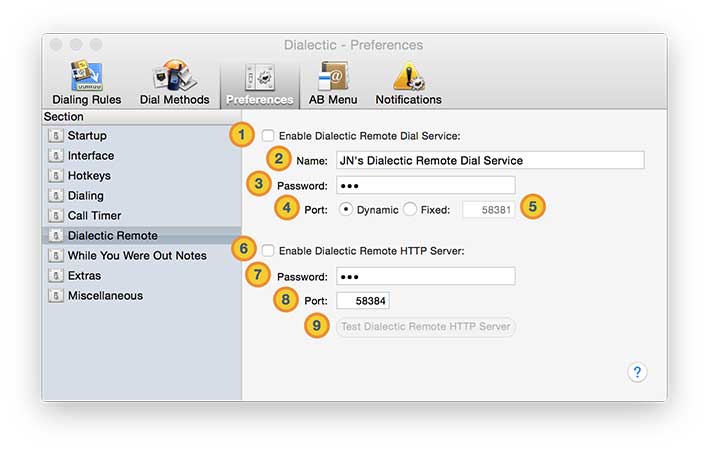
Task: Select Dialectic Remote section in sidebar
Action: 142,235
